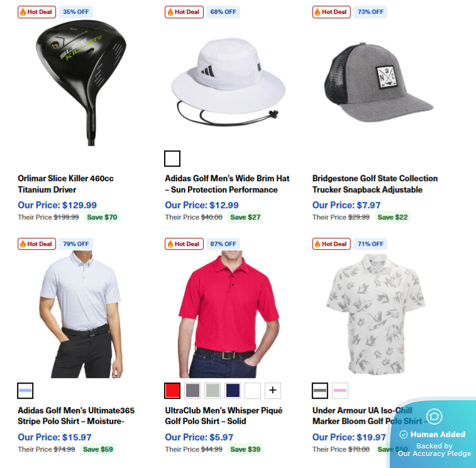476x468 pixels.
Task: Open the white Adidas wide brim hat image
Action: [x=228, y=82]
